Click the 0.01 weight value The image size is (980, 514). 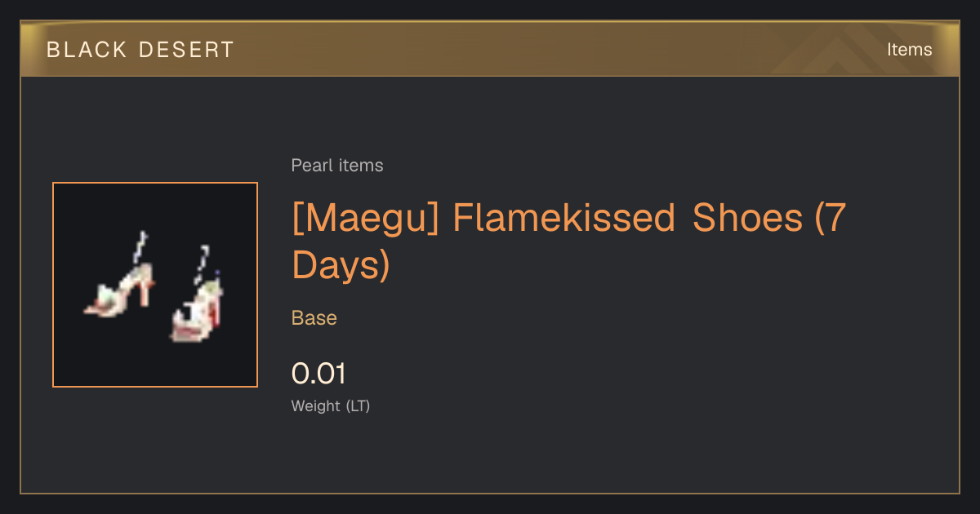pyautogui.click(x=318, y=374)
